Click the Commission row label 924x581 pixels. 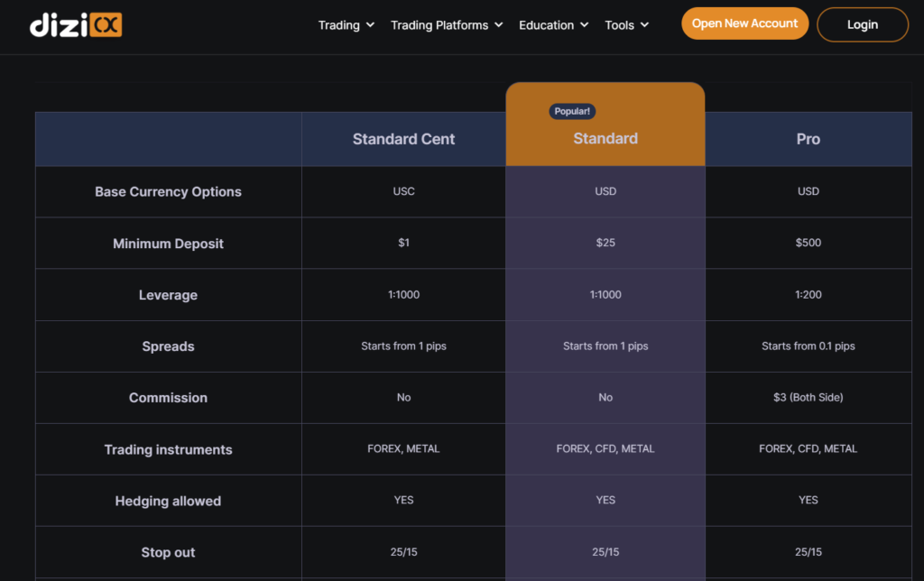(168, 398)
